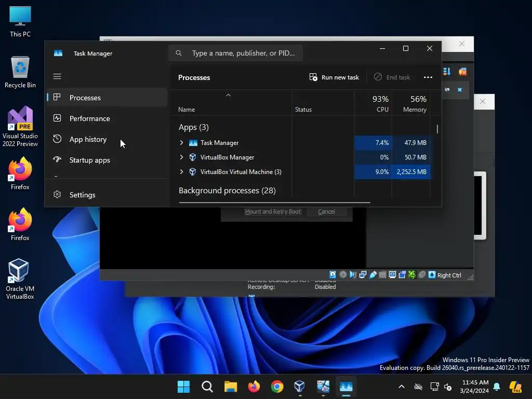Image resolution: width=532 pixels, height=399 pixels.
Task: Click the 7.4% CPU cell
Action: pos(373,143)
